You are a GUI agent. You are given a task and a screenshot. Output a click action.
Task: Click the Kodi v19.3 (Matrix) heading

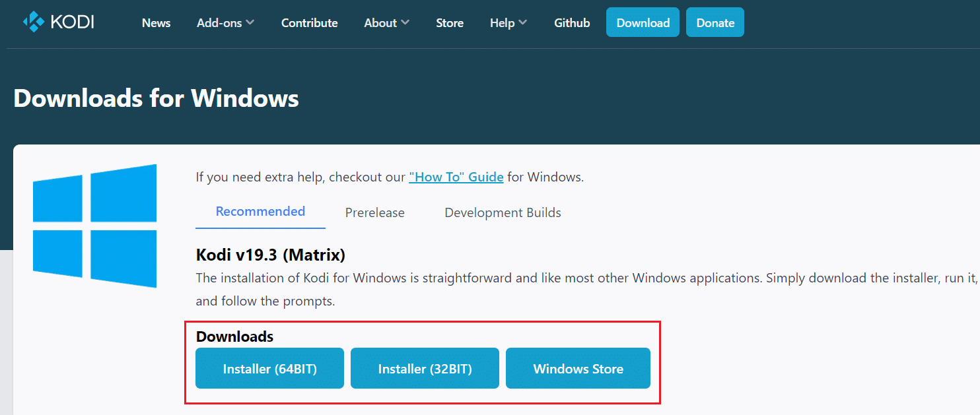pos(270,255)
